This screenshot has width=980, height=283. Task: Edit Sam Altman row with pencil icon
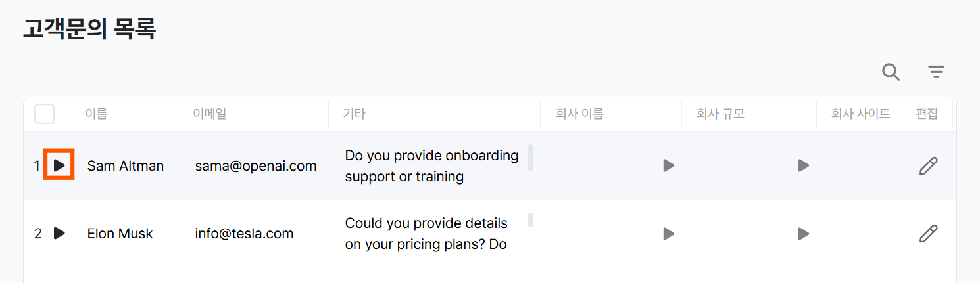pyautogui.click(x=928, y=166)
